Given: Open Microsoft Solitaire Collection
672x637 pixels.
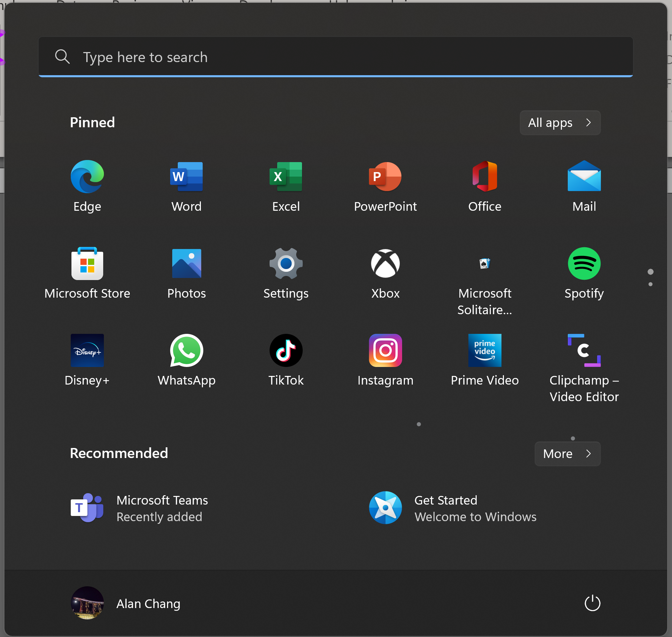Looking at the screenshot, I should click(x=485, y=263).
